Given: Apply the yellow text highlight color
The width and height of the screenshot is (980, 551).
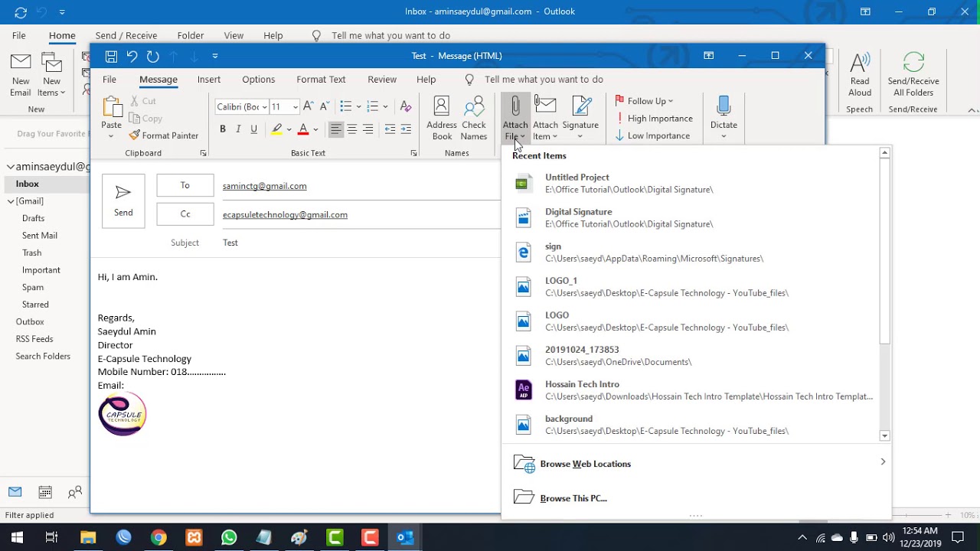Looking at the screenshot, I should click(276, 129).
